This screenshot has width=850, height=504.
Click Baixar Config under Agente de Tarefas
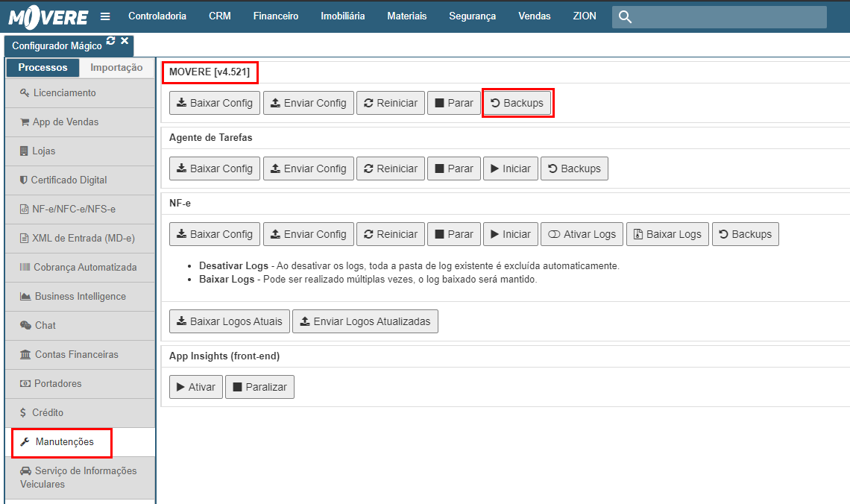[215, 168]
